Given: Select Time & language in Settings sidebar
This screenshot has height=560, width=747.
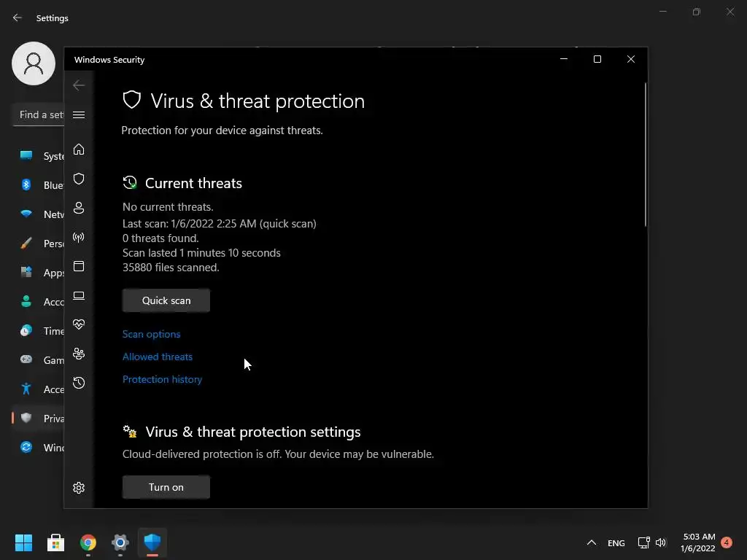Looking at the screenshot, I should (x=39, y=331).
